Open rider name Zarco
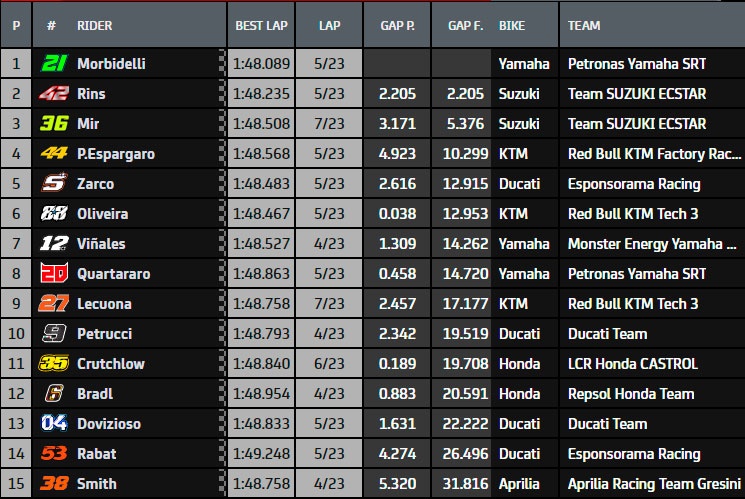Screen dimensions: 745x499 click(x=96, y=183)
